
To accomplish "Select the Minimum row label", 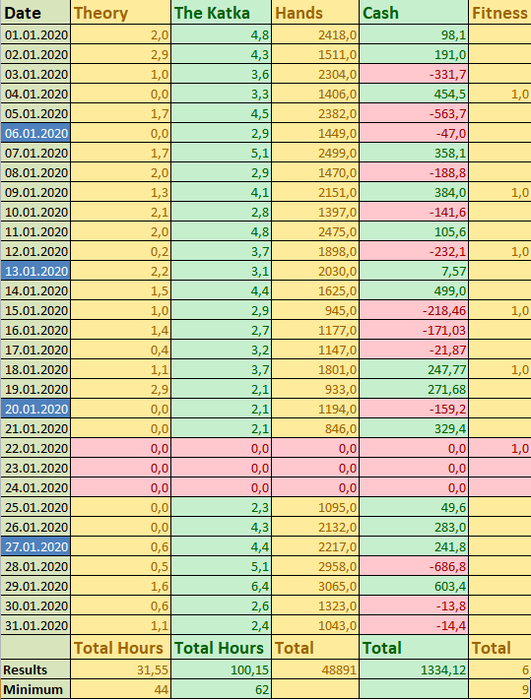I will [35, 689].
